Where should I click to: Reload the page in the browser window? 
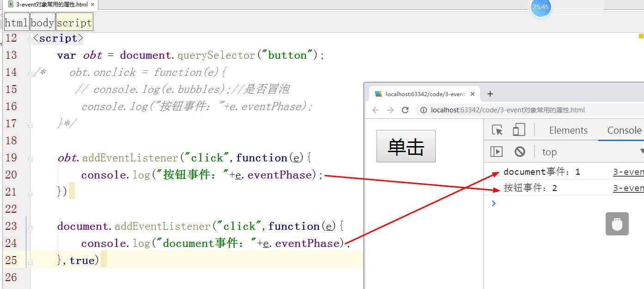pyautogui.click(x=405, y=110)
